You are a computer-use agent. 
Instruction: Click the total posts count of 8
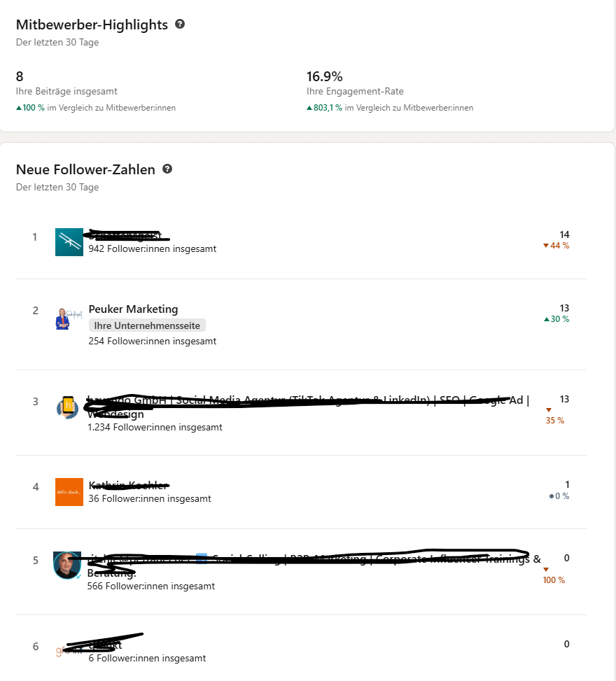pos(19,76)
